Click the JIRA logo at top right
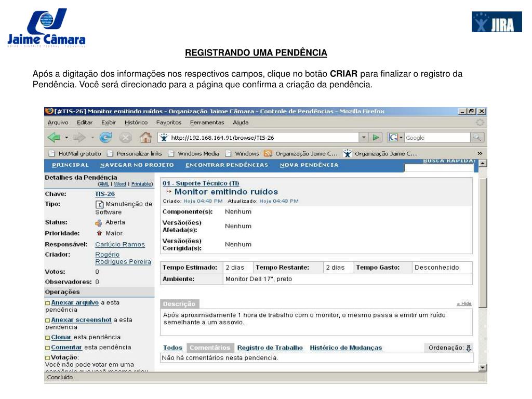532x399 pixels. [x=497, y=22]
